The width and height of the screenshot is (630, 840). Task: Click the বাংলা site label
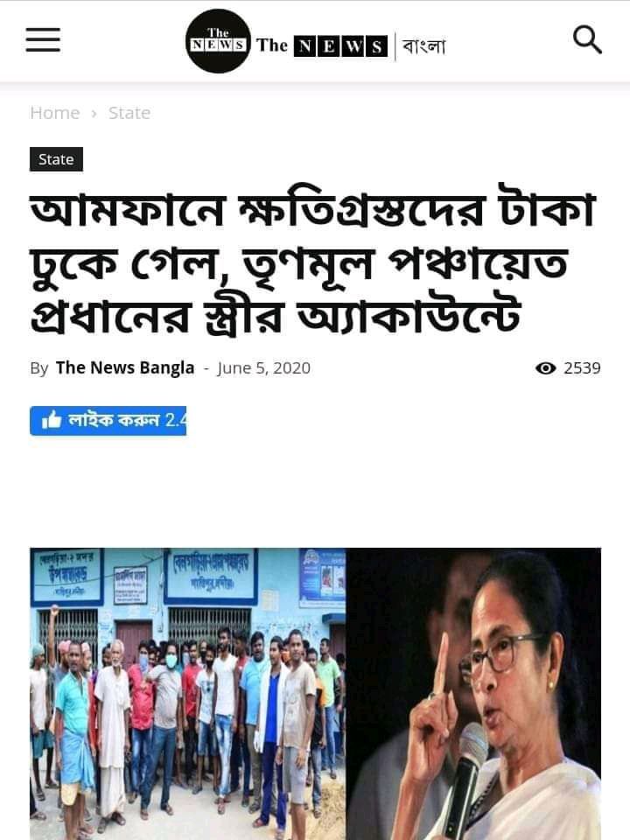tap(423, 46)
